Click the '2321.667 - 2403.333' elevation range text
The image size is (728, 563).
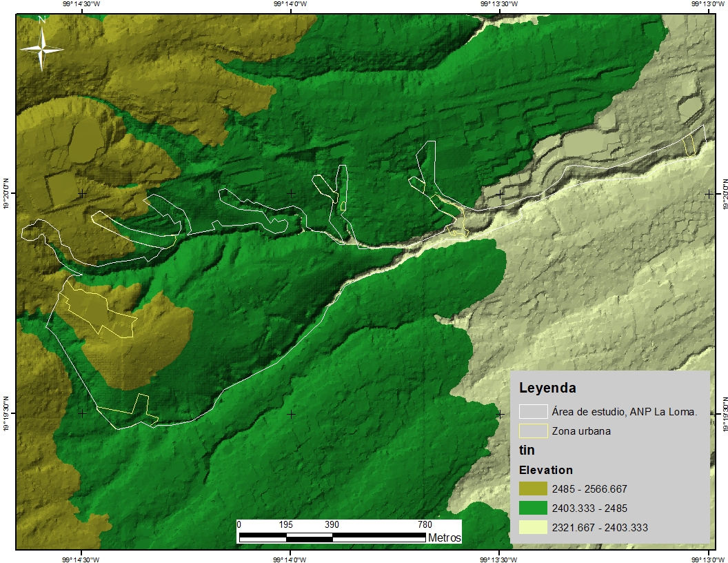(x=600, y=528)
